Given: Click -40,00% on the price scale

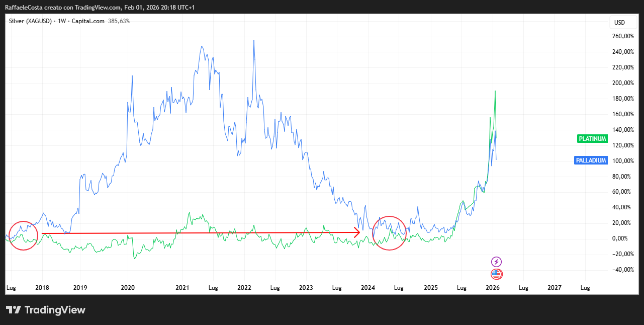Looking at the screenshot, I should point(622,270).
